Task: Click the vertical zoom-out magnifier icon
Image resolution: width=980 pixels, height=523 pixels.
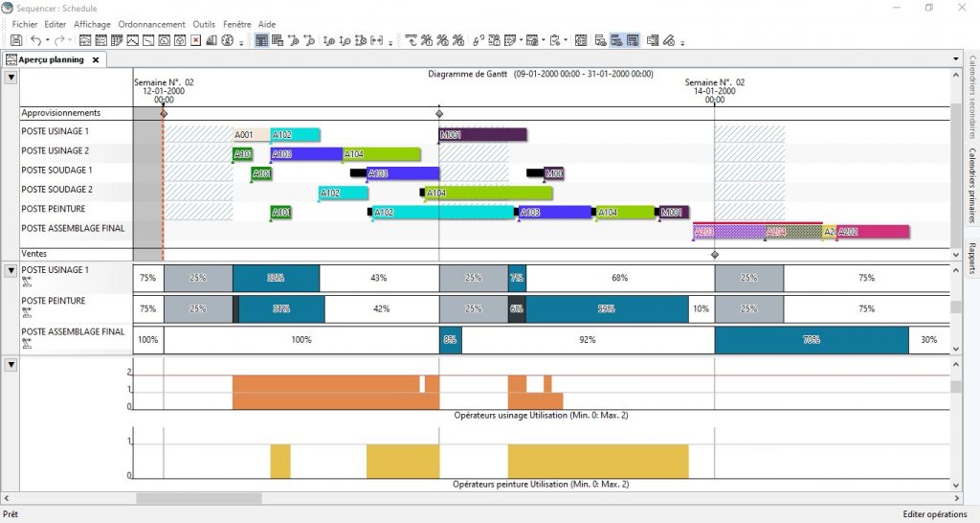Action: 345,40
